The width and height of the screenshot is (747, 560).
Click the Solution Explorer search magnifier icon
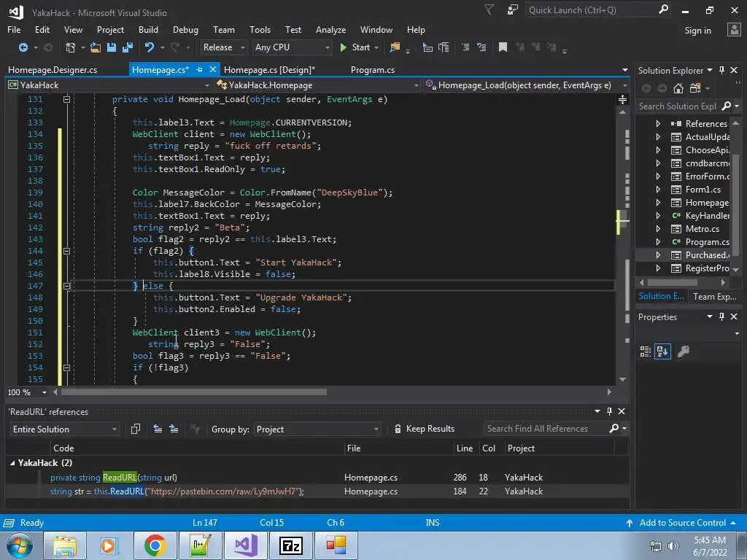click(x=727, y=106)
